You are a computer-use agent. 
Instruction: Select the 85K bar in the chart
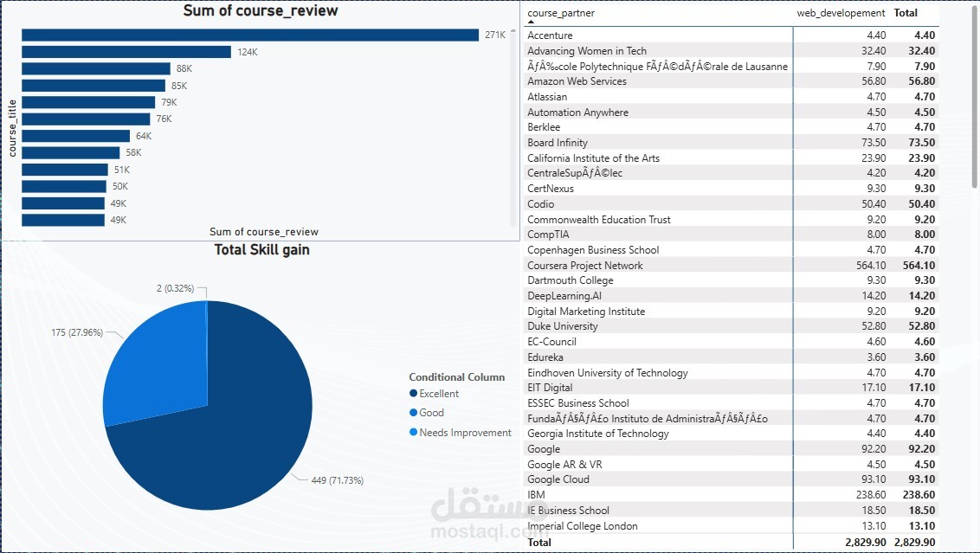[x=93, y=86]
